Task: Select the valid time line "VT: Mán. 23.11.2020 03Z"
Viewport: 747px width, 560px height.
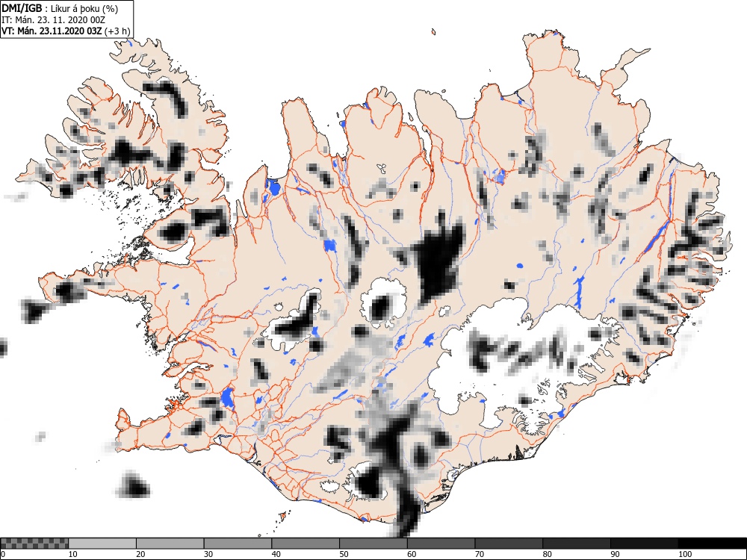Action: (x=52, y=31)
